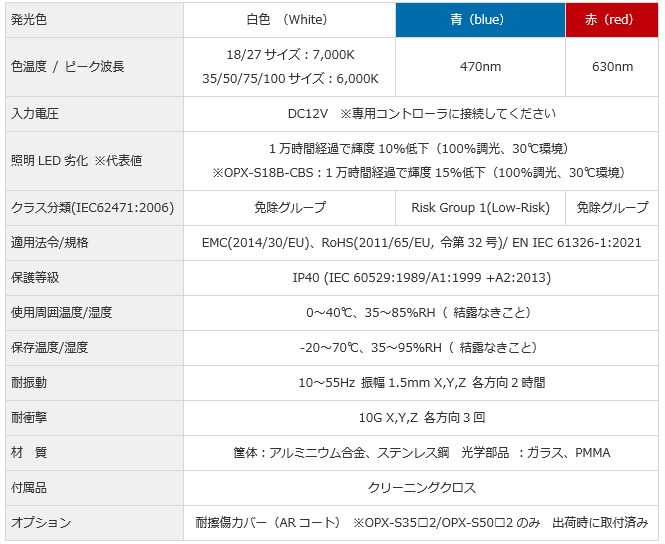
Task: Click the 10～55Hz 振幅 1.5mm value
Action: [x=421, y=382]
